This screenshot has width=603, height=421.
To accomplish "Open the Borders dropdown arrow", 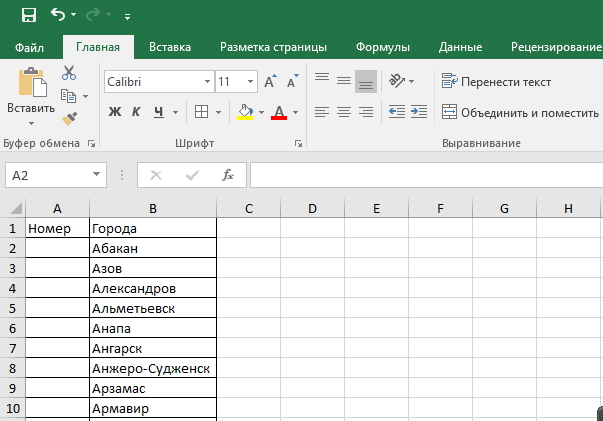I will click(218, 112).
